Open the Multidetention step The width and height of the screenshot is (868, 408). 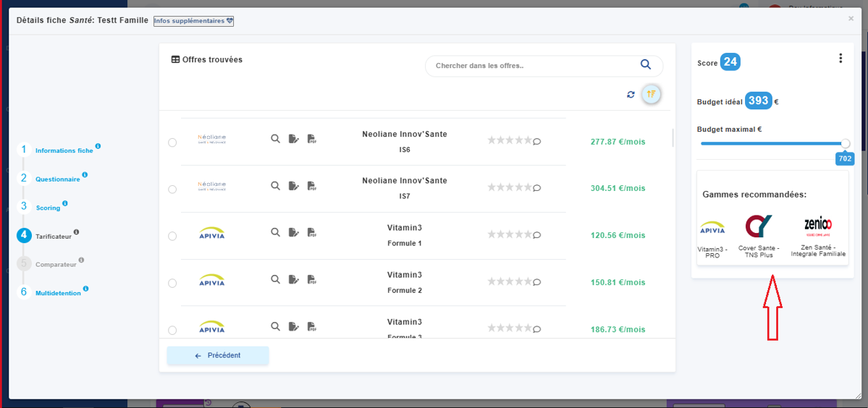point(58,293)
